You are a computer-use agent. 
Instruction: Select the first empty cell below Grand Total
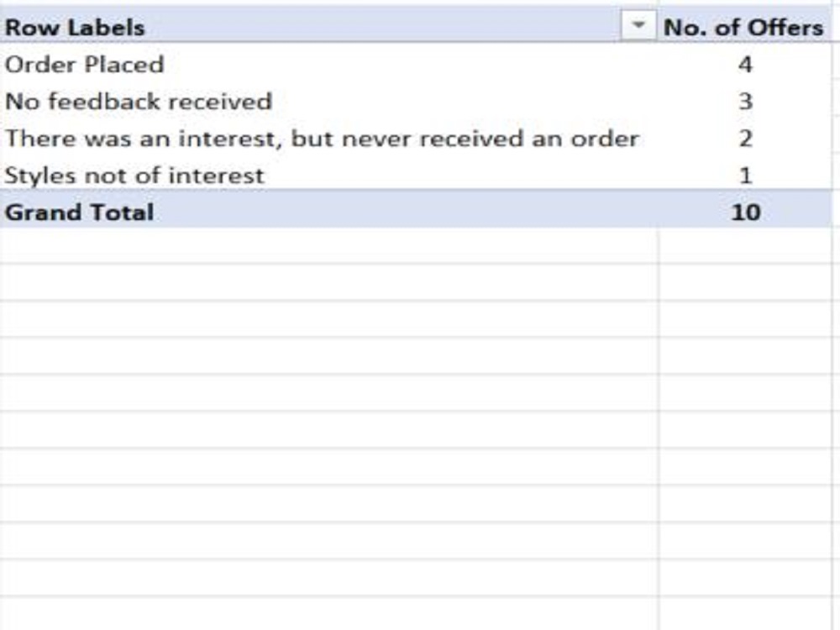click(x=329, y=245)
